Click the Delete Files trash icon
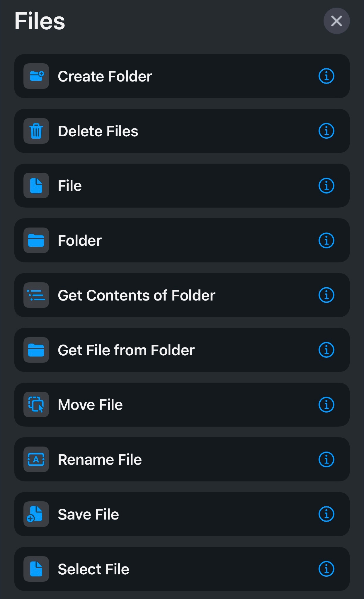This screenshot has width=364, height=599. pyautogui.click(x=36, y=131)
